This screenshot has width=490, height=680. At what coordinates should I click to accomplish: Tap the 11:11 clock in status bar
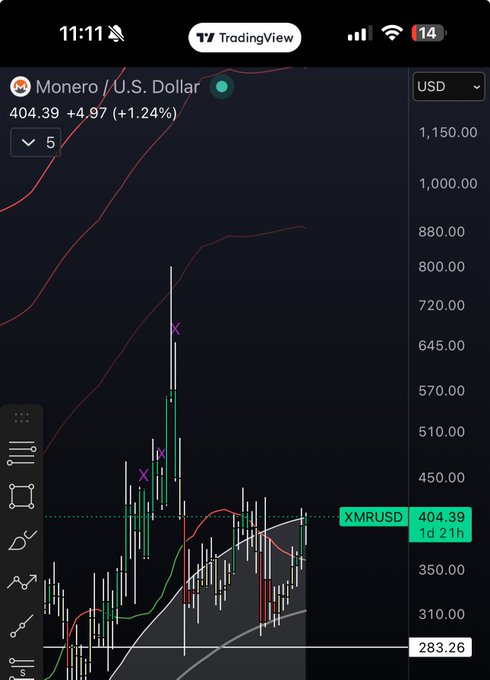(81, 33)
